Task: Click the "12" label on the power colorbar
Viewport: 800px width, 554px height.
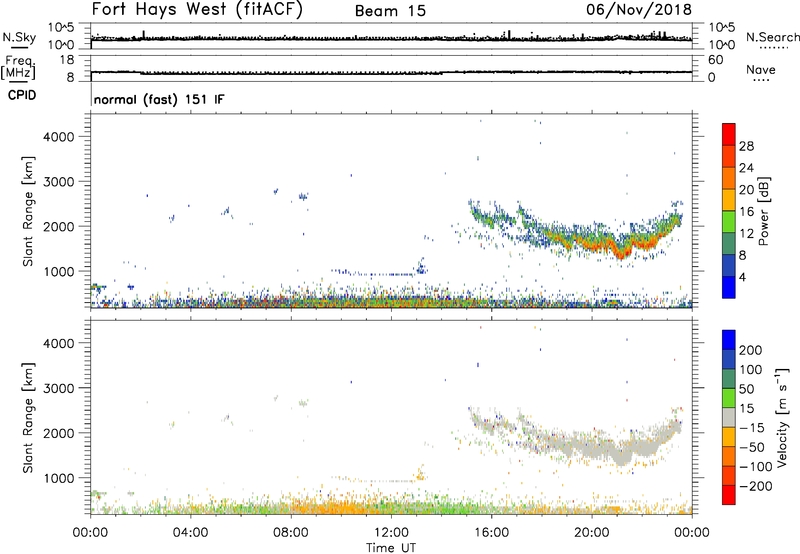Action: [746, 234]
